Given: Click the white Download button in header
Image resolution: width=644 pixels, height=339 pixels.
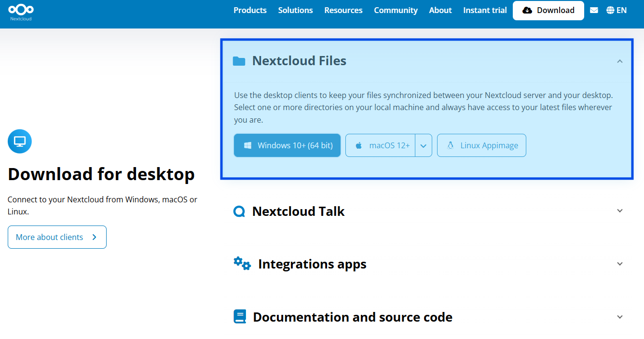Looking at the screenshot, I should pos(548,10).
